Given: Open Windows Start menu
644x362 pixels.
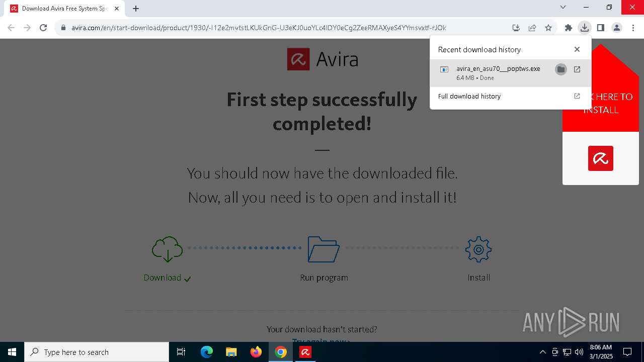Looking at the screenshot, I should click(12, 352).
